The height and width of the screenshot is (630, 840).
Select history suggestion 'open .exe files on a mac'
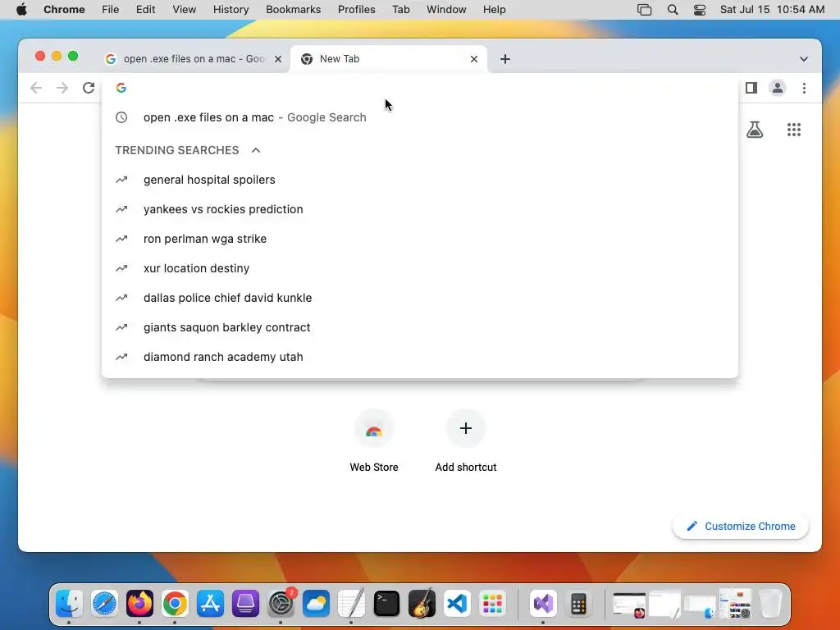coord(420,117)
